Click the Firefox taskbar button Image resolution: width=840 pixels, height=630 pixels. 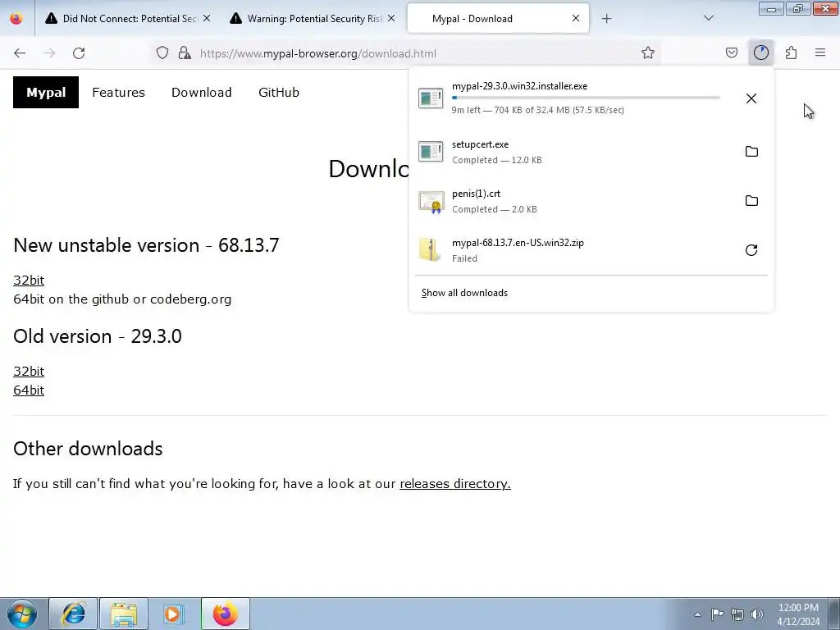[x=226, y=614]
